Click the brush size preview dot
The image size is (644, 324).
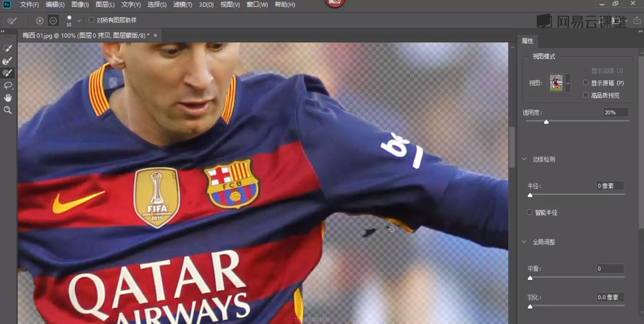tap(69, 19)
